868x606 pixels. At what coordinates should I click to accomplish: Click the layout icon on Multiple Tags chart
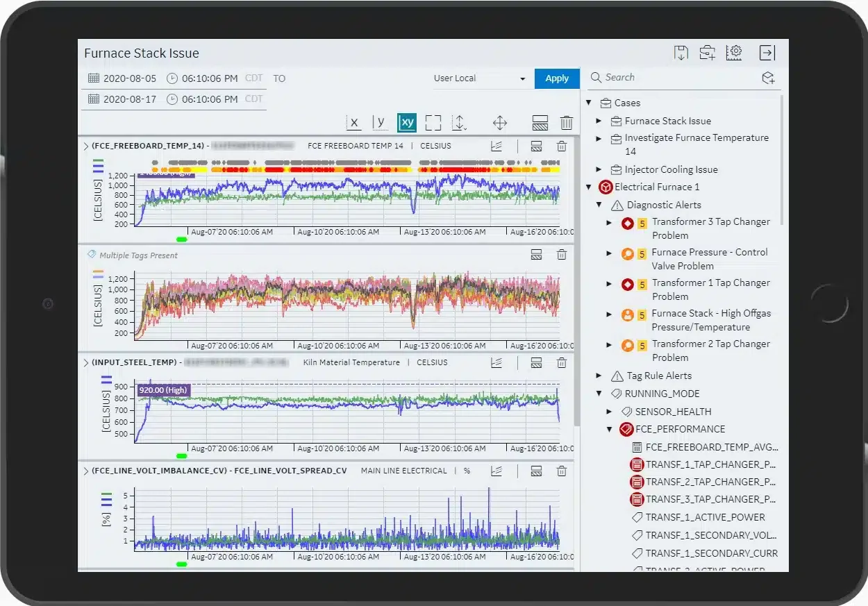pyautogui.click(x=536, y=255)
